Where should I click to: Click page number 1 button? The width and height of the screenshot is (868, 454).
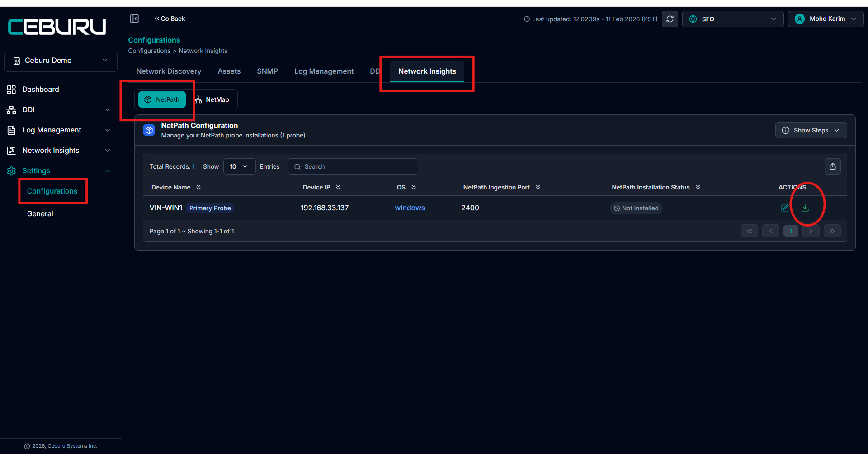[x=791, y=231]
